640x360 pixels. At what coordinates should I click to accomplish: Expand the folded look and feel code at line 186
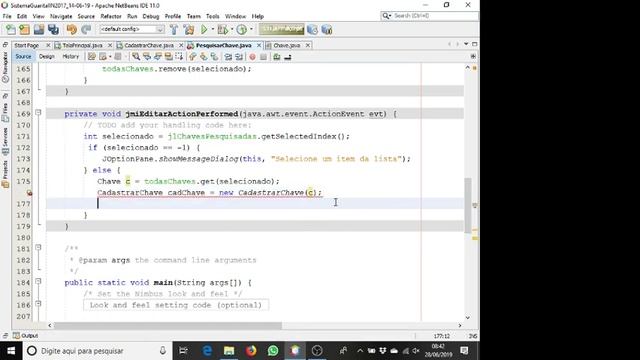[x=38, y=304]
